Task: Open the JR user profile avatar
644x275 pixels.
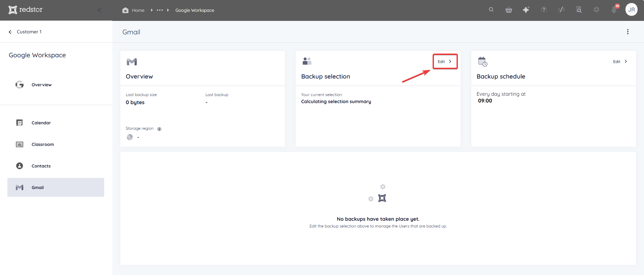Action: pos(632,10)
